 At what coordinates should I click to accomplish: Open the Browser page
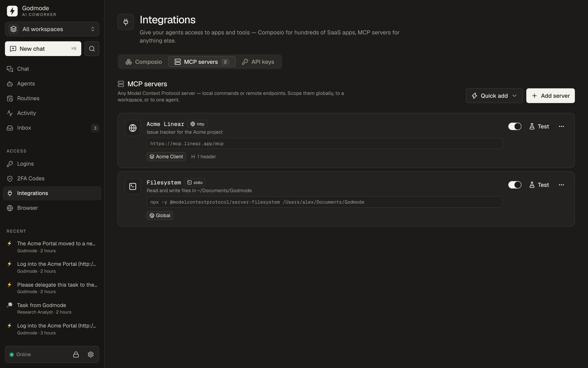pos(52,208)
